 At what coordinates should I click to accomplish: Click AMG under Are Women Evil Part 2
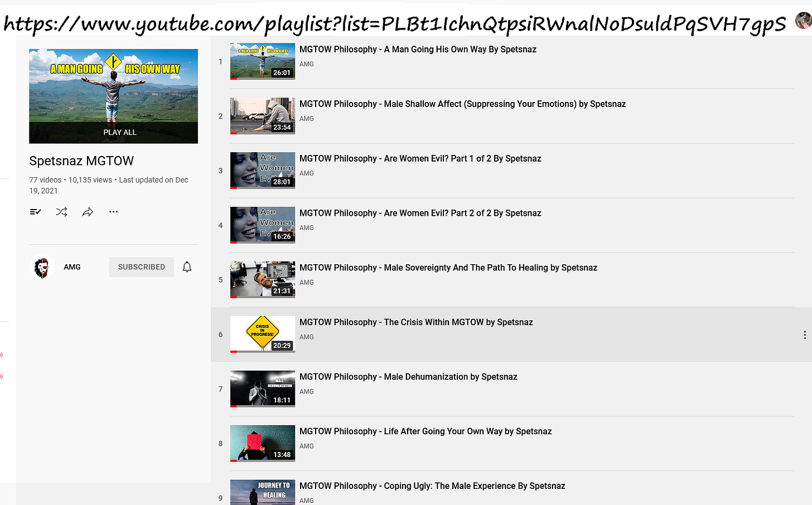[x=307, y=228]
